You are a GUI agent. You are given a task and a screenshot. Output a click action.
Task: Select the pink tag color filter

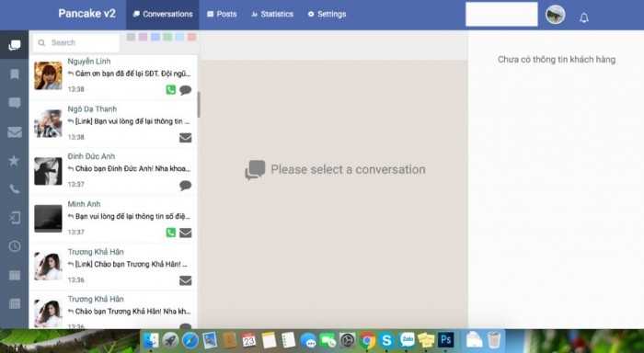click(143, 37)
